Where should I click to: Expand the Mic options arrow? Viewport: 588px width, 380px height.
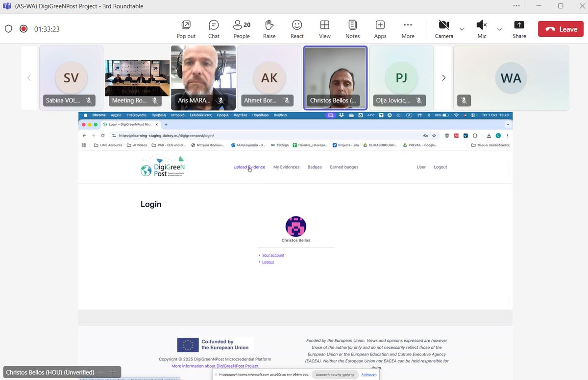click(499, 29)
